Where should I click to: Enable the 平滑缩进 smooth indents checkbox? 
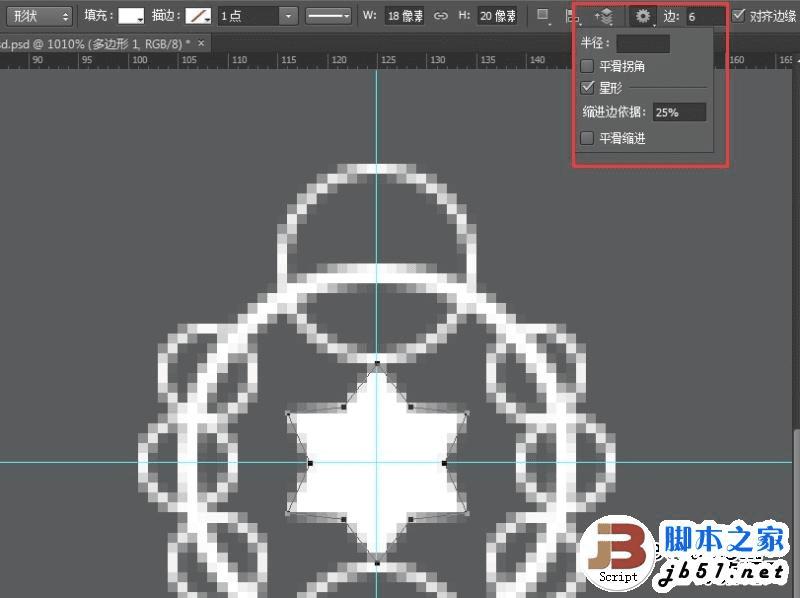[587, 138]
